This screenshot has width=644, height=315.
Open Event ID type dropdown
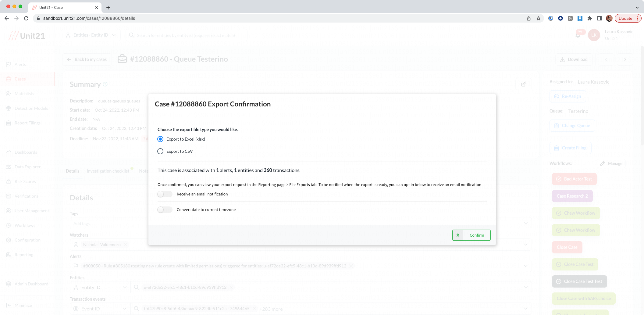pyautogui.click(x=100, y=309)
